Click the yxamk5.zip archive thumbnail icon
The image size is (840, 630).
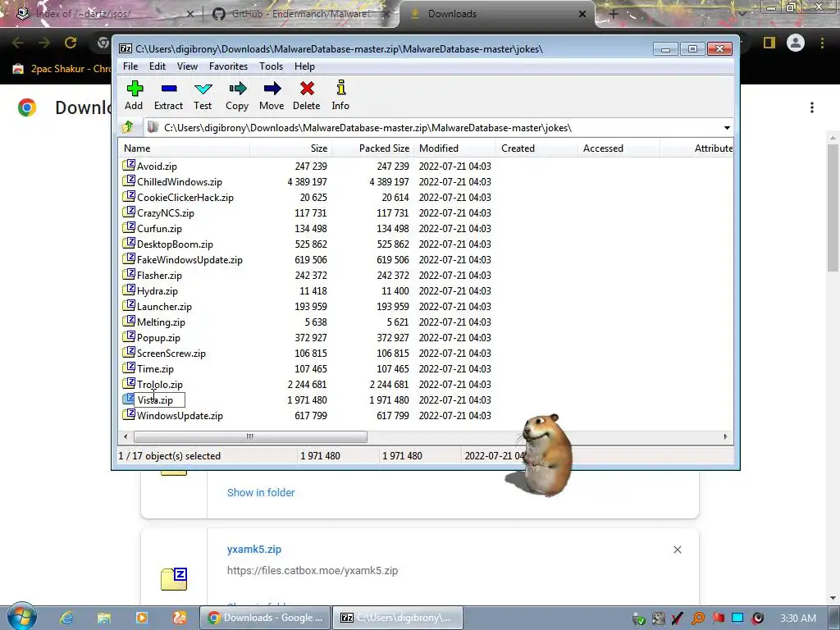[174, 578]
